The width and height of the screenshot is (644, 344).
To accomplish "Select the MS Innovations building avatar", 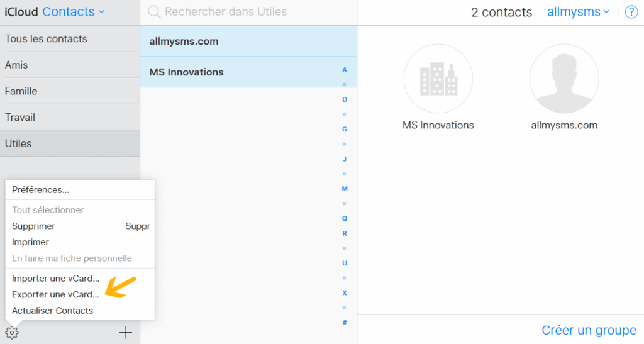I will [x=438, y=79].
